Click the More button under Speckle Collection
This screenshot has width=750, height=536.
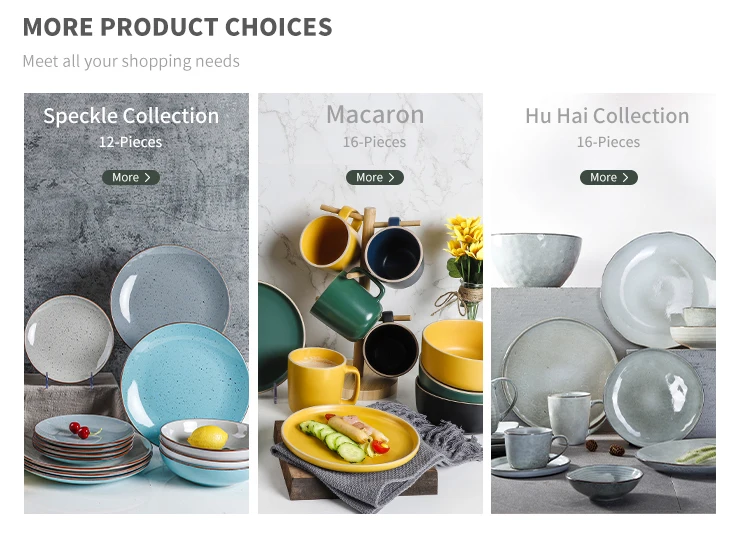131,177
